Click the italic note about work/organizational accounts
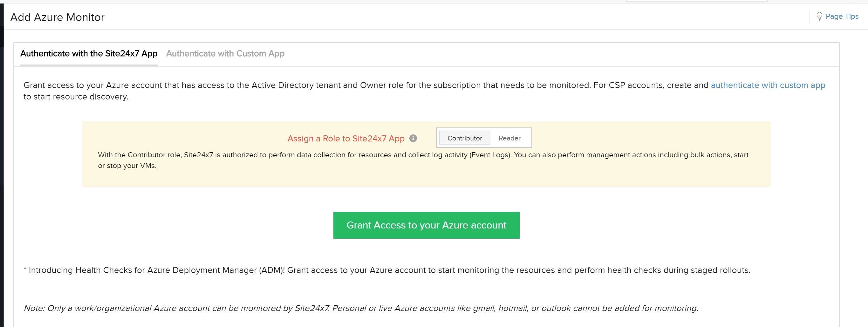Screen dimensions: 868x327 360,308
